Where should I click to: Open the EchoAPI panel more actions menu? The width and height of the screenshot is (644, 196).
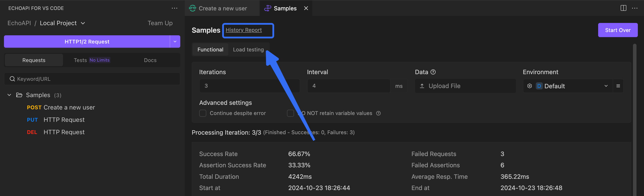175,8
